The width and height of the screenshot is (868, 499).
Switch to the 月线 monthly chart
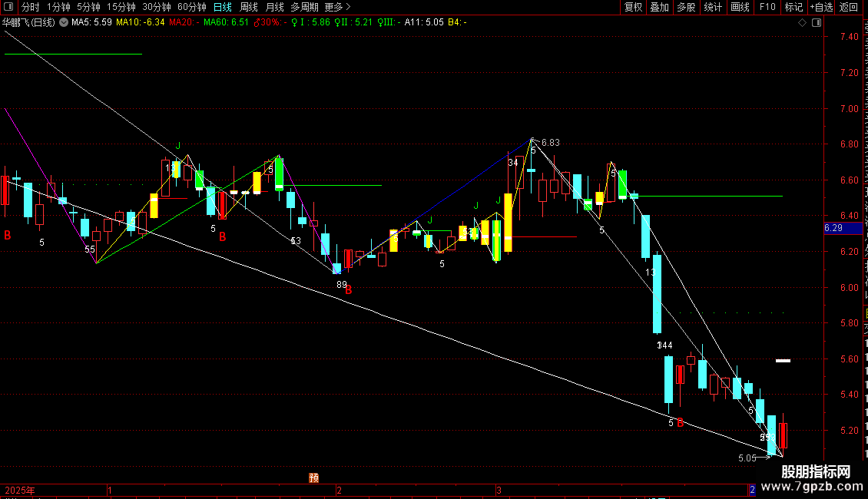pos(274,7)
